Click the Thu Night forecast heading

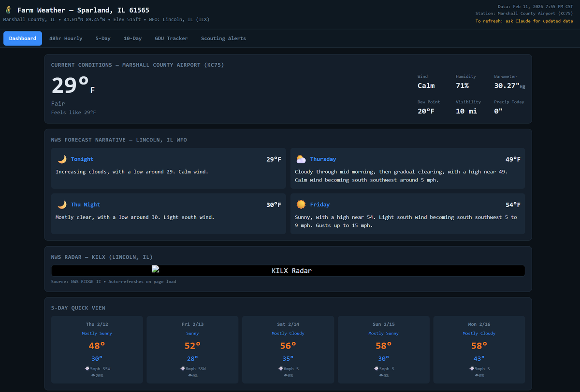click(86, 205)
